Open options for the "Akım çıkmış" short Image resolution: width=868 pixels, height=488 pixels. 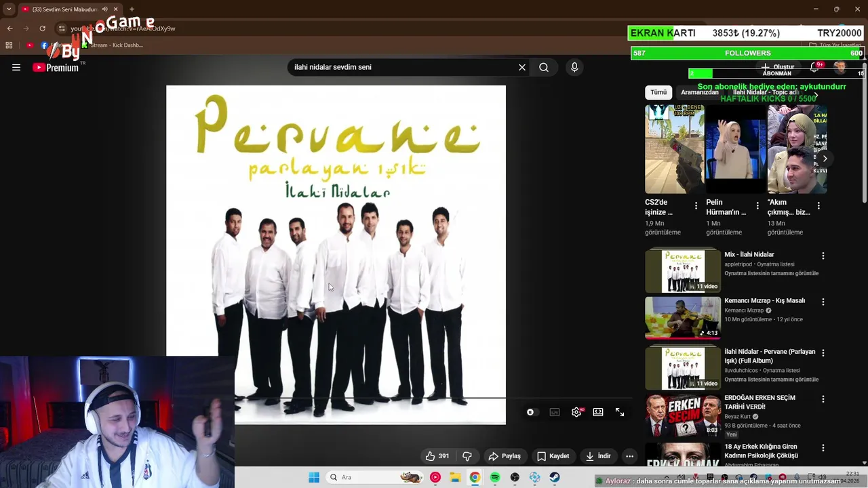point(818,205)
